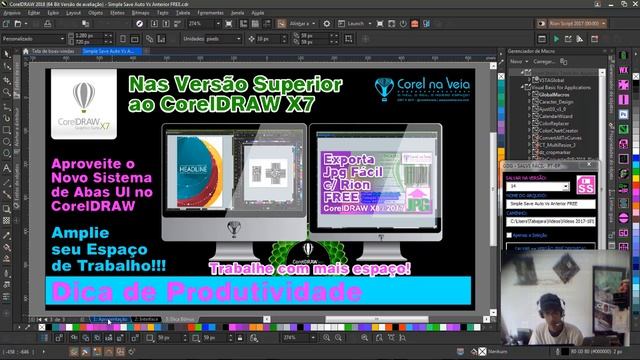Set page to portrait orientation
The height and width of the screenshot is (360, 640).
click(123, 39)
